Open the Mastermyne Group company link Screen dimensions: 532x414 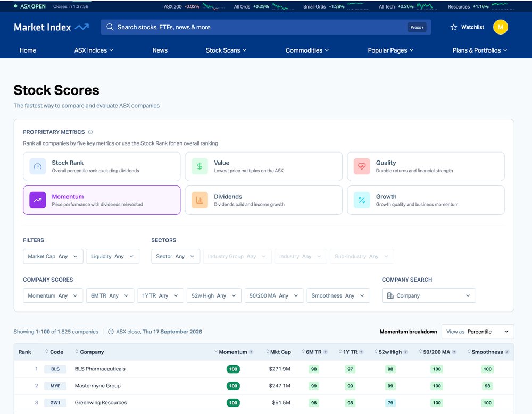coord(98,386)
